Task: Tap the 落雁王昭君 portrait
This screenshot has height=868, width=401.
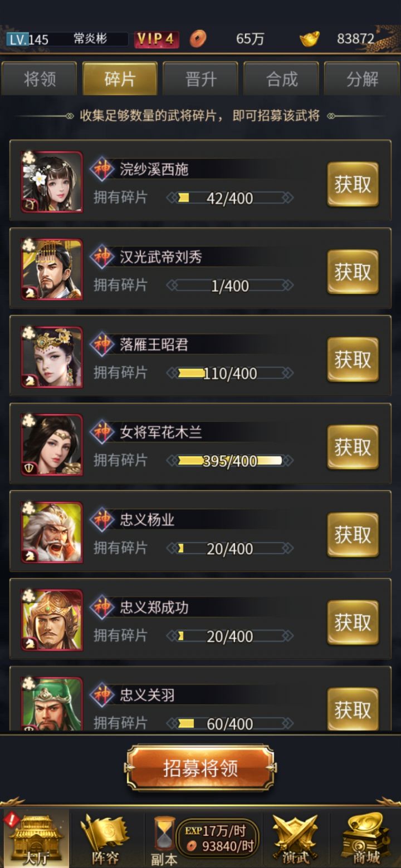Action: pos(52,357)
